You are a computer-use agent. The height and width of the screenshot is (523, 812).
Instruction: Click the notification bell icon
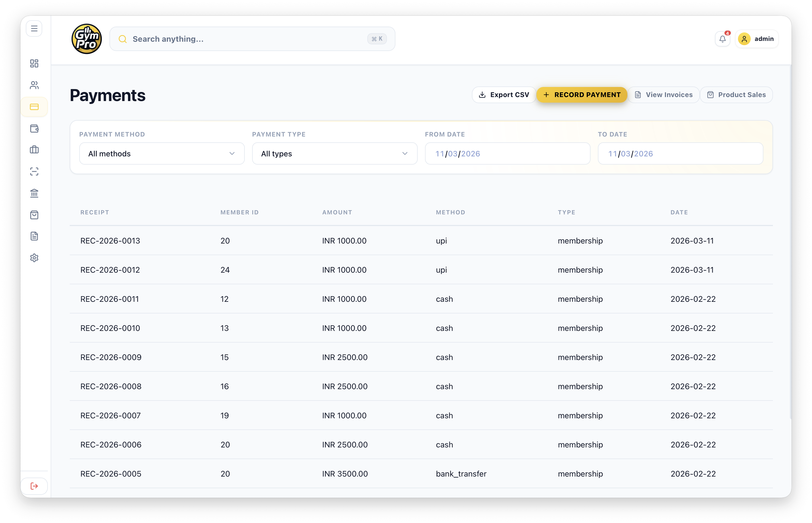[x=722, y=38]
